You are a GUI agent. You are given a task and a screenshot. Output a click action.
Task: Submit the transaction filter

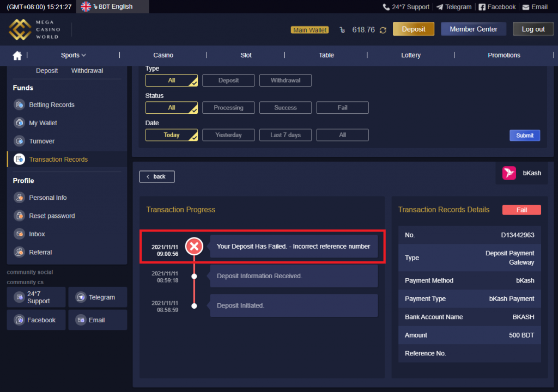[x=525, y=136]
